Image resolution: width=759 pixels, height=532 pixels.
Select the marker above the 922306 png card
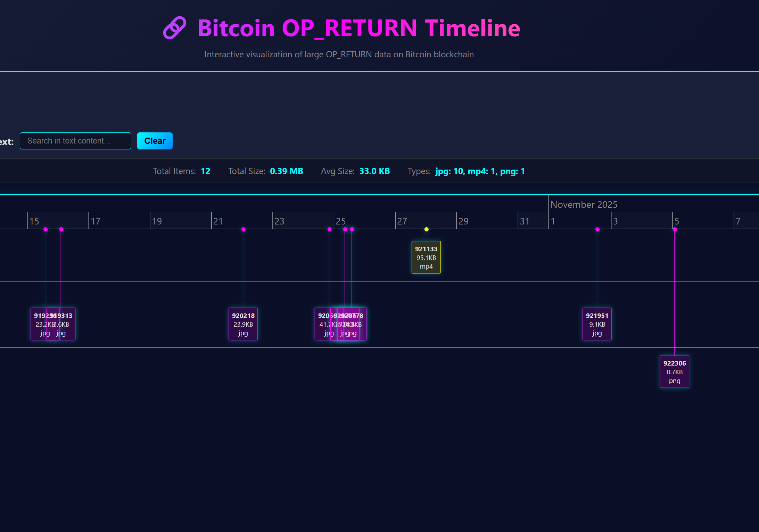point(675,229)
